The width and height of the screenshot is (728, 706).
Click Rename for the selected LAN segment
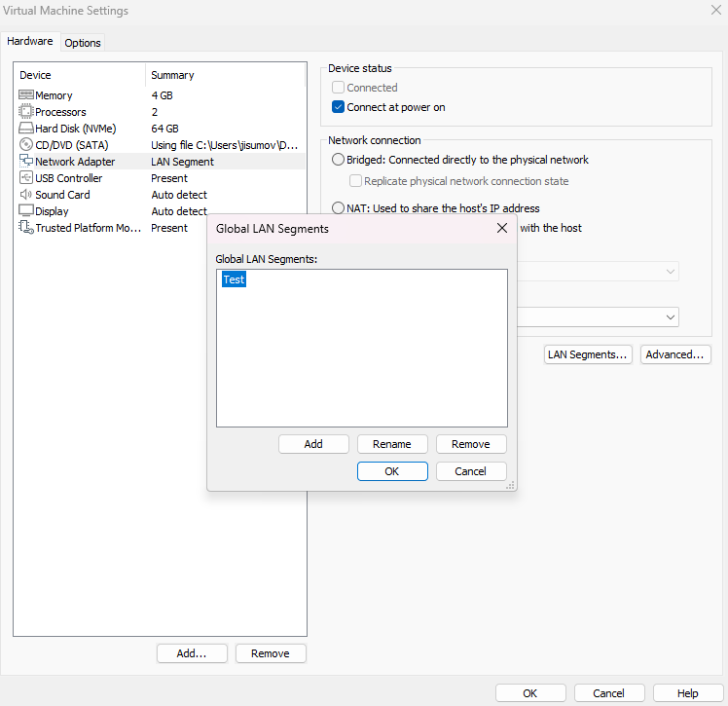coord(392,444)
